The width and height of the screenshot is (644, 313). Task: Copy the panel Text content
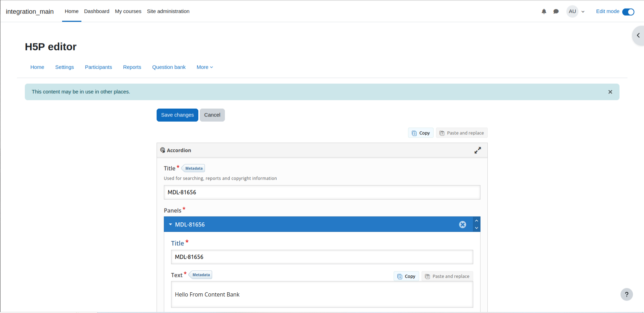[x=406, y=276]
